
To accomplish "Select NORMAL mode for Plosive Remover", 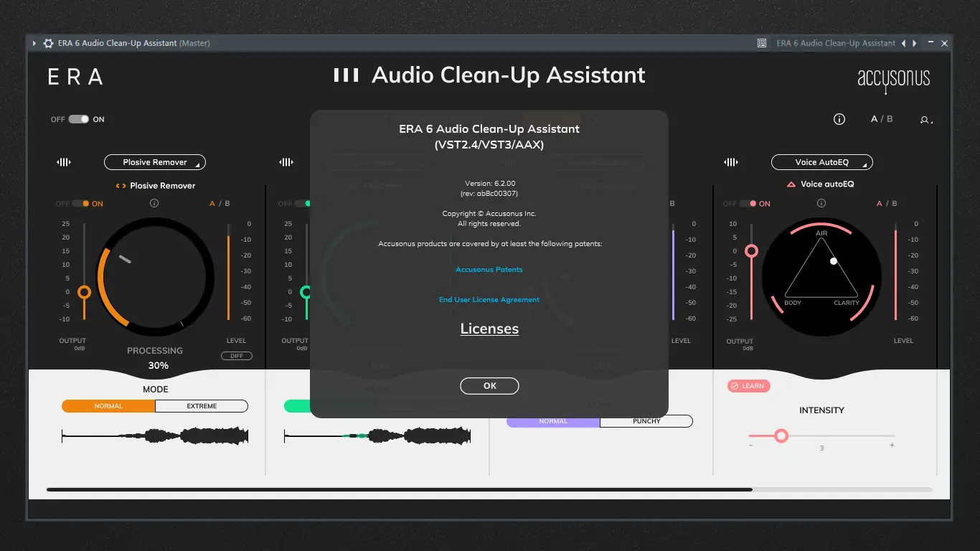I will [x=108, y=406].
